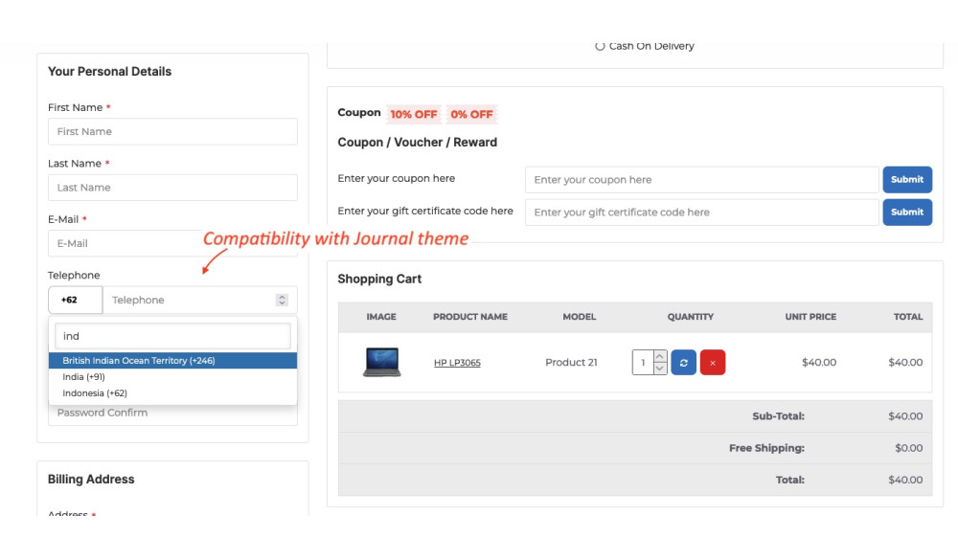The width and height of the screenshot is (958, 560).
Task: Focus the First Name input field
Action: click(x=172, y=132)
